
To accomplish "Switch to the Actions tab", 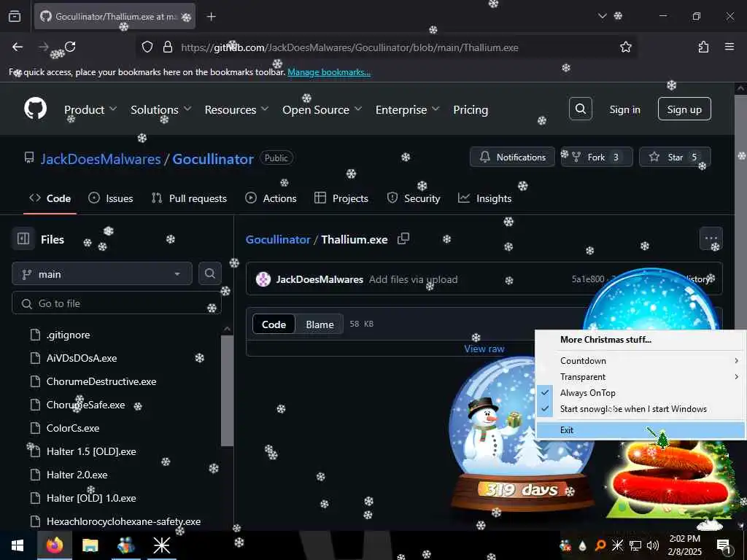I will click(271, 198).
